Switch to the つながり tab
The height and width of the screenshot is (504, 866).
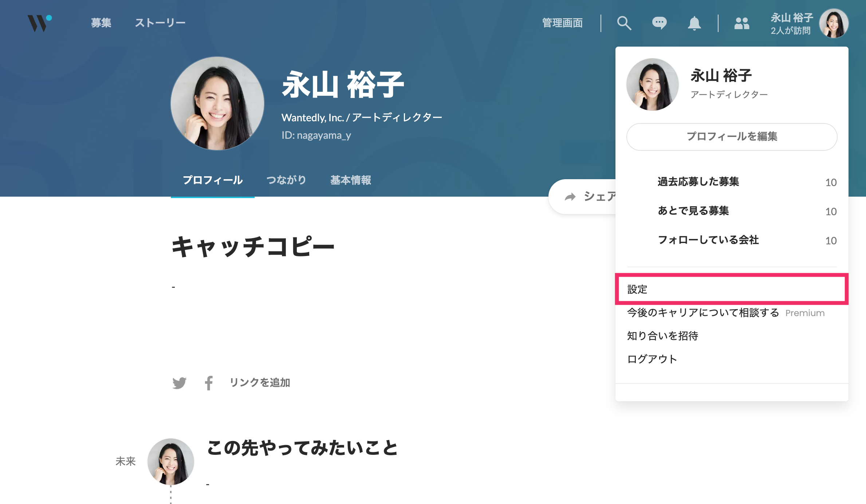pyautogui.click(x=286, y=180)
